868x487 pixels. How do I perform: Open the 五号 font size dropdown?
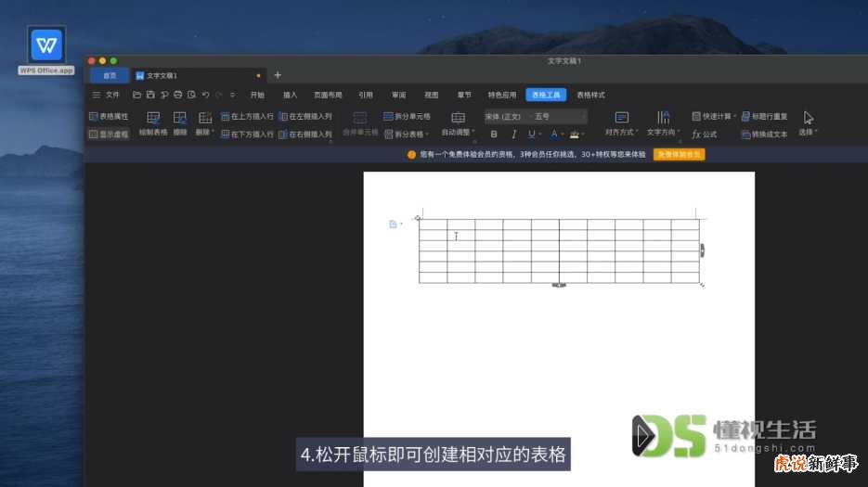[x=558, y=117]
